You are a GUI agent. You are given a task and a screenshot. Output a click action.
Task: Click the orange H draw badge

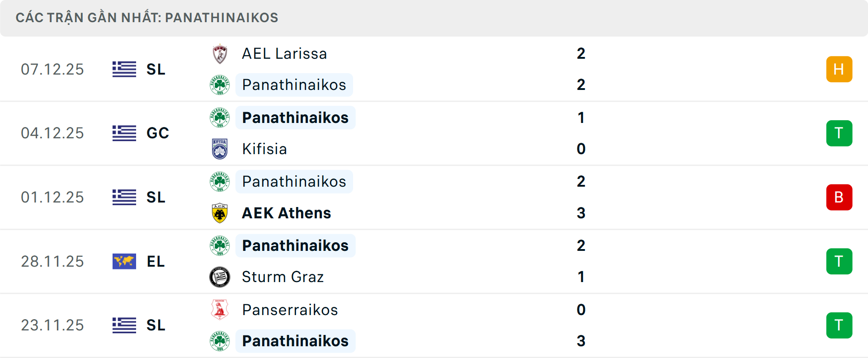click(839, 69)
